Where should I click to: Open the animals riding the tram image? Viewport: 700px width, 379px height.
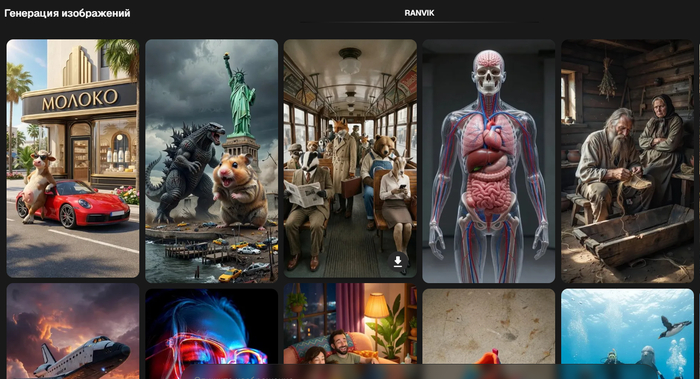click(x=350, y=158)
